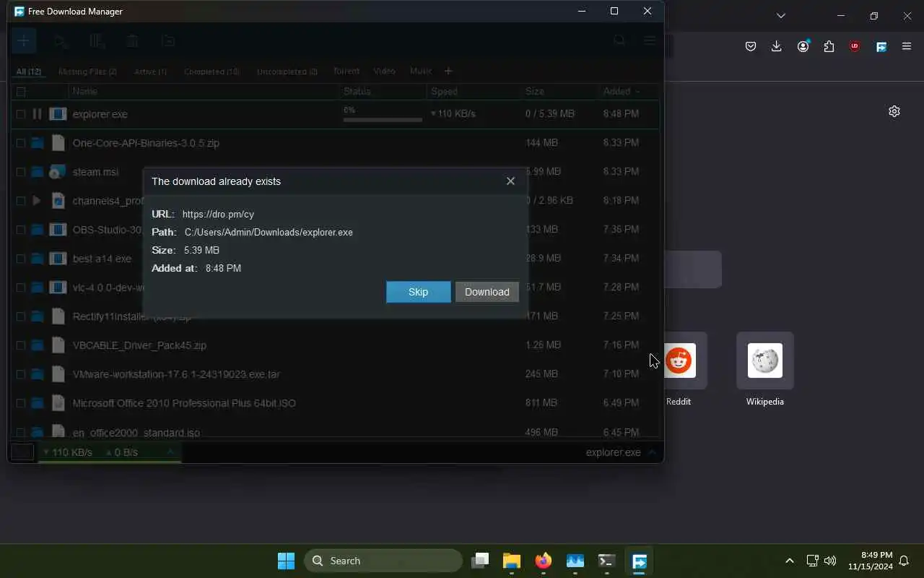Check the One-Core-API-Binaries row checkbox
The height and width of the screenshot is (578, 924).
pos(21,143)
